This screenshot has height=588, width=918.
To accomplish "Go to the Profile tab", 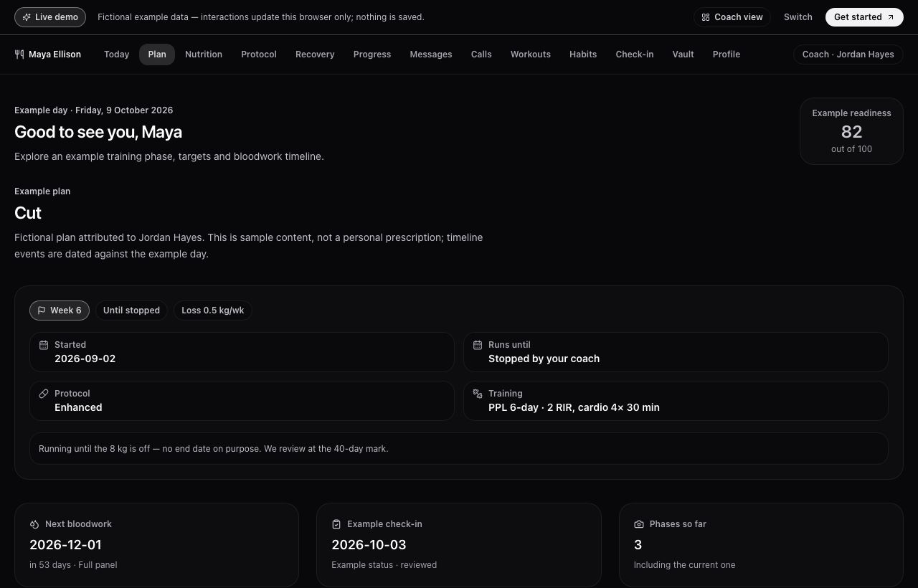I will pos(727,54).
